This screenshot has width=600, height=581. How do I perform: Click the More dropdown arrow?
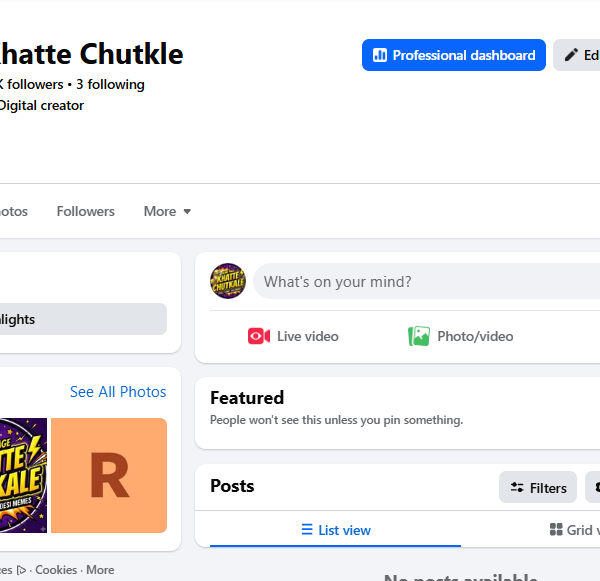tap(187, 212)
